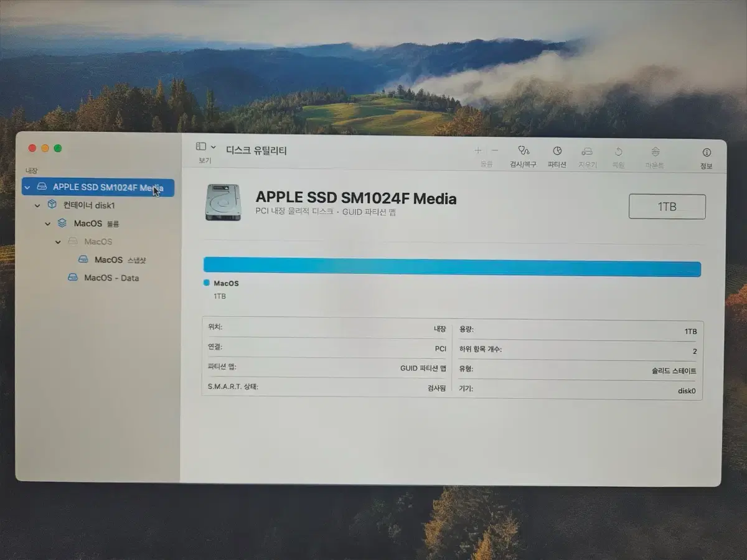Collapse the greyed MacOS volume chevron

(x=58, y=242)
